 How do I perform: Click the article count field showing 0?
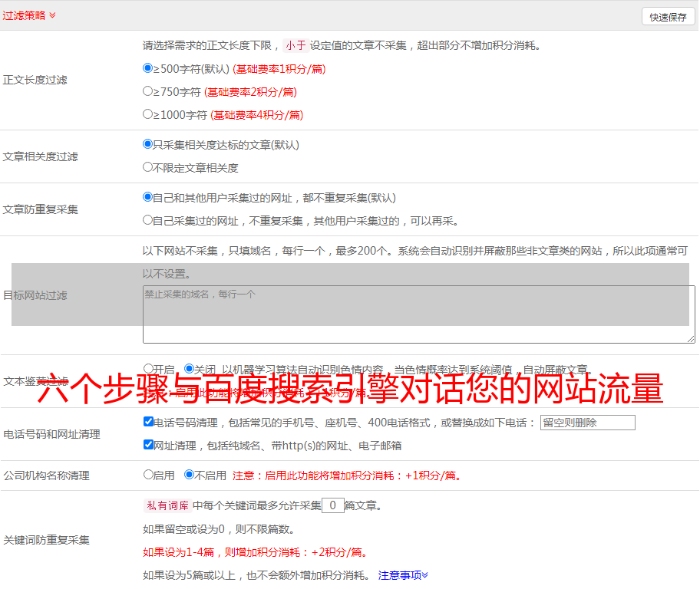(x=332, y=505)
